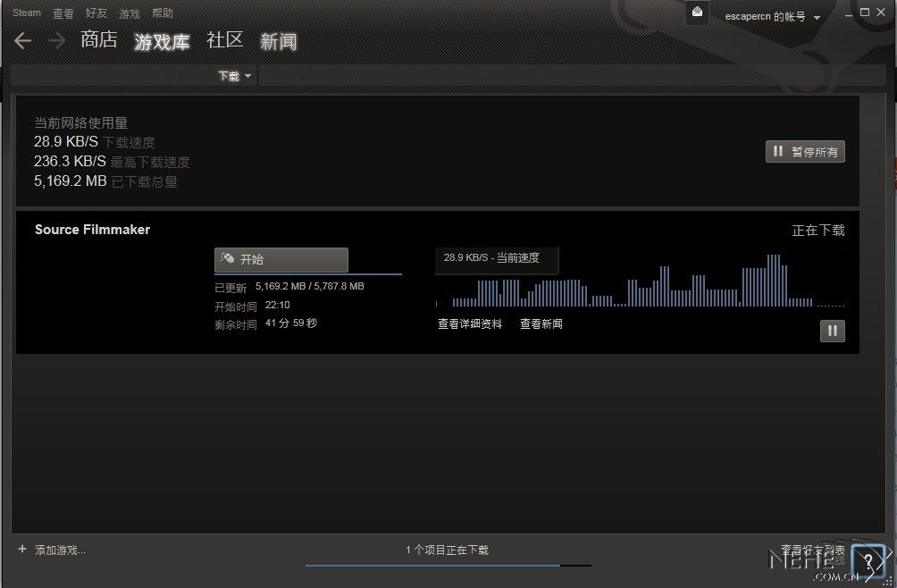The height and width of the screenshot is (588, 897).
Task: Expand escapercn 的帐号 account dropdown
Action: pos(773,17)
